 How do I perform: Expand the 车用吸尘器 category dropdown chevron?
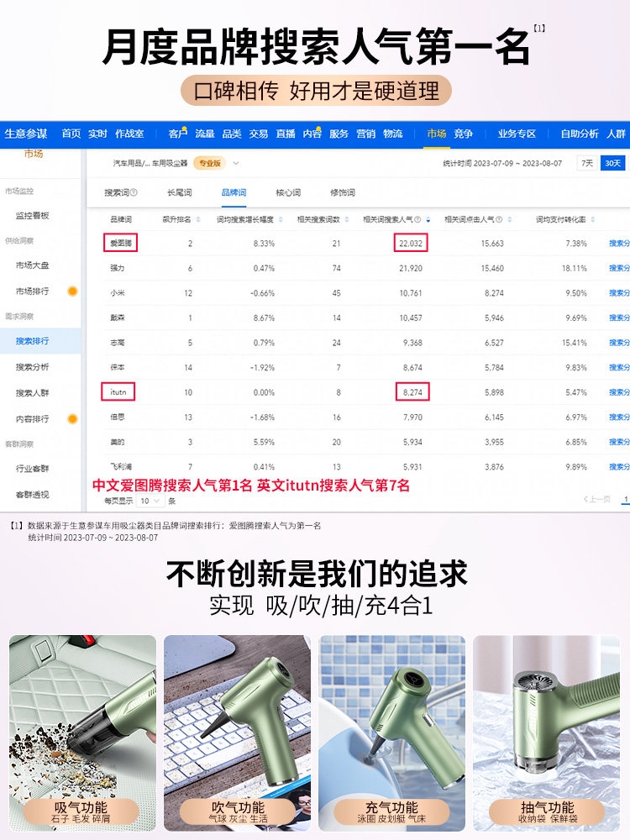point(236,164)
